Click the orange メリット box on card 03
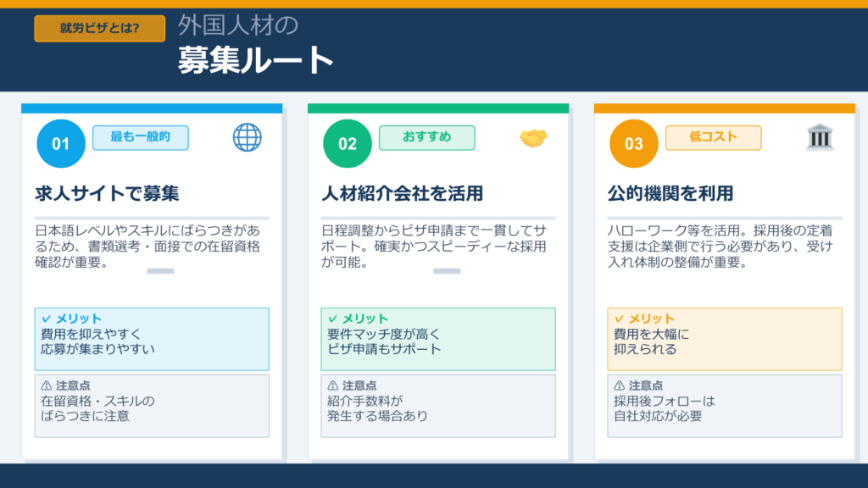Image resolution: width=868 pixels, height=488 pixels. coord(725,339)
